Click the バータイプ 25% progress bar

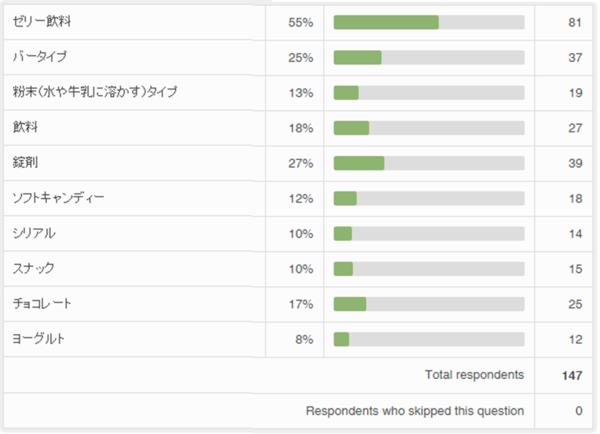tap(429, 57)
